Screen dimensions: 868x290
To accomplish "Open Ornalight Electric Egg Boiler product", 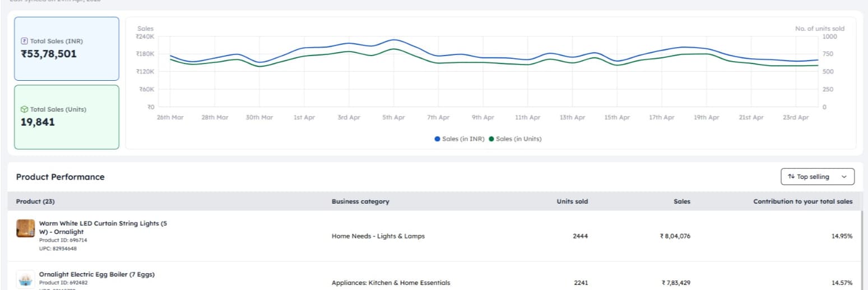I will point(97,274).
